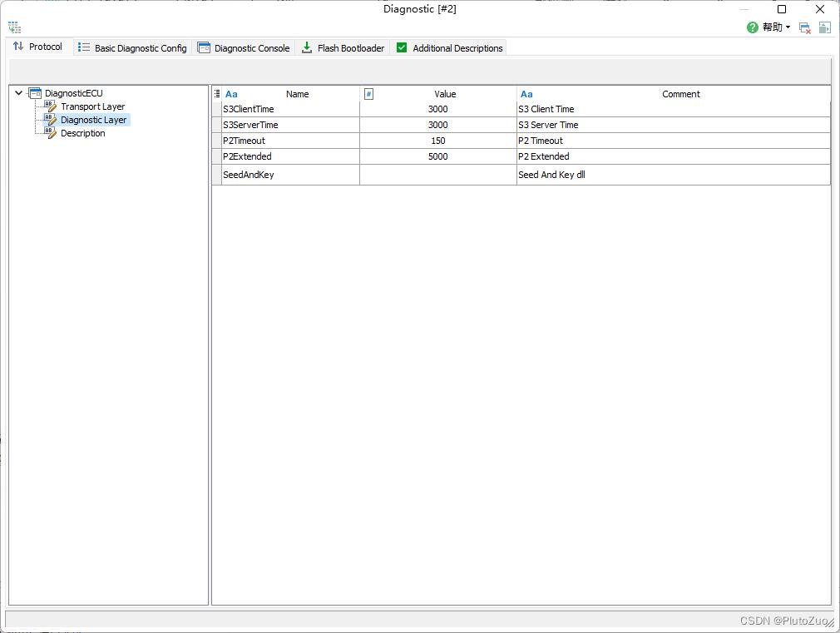Select Transport Layer in the tree
Screen dimensions: 840x633
(x=92, y=106)
